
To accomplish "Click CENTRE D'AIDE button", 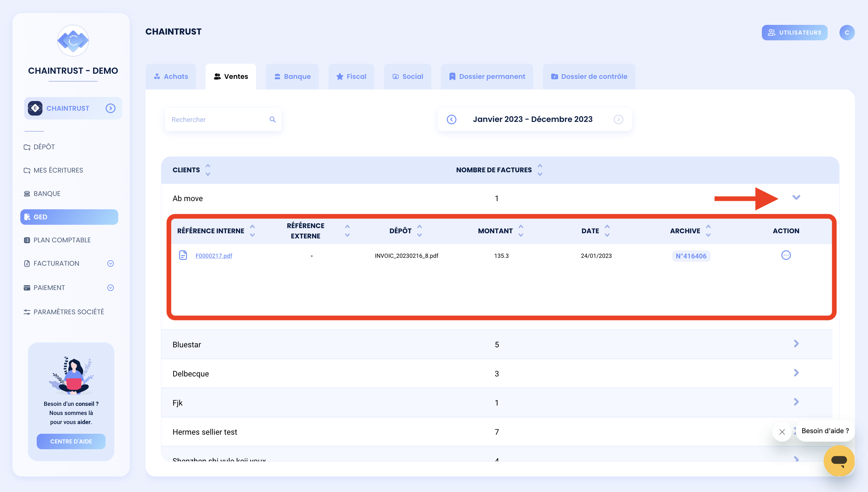I will 71,441.
